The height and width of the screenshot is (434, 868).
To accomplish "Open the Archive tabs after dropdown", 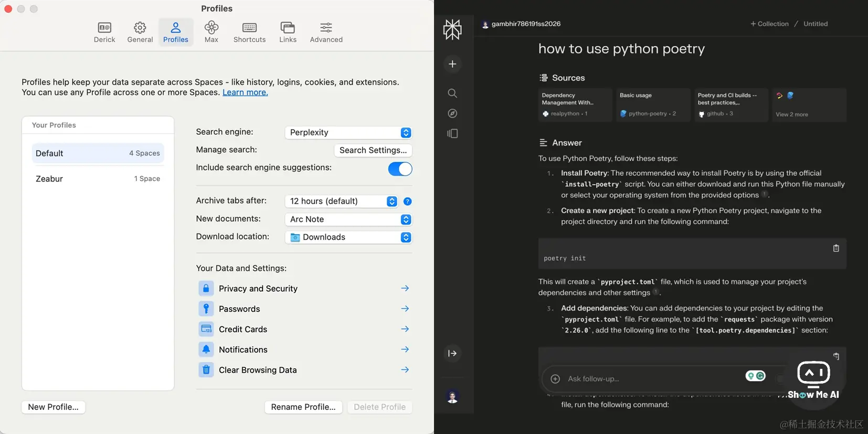I will pyautogui.click(x=342, y=201).
